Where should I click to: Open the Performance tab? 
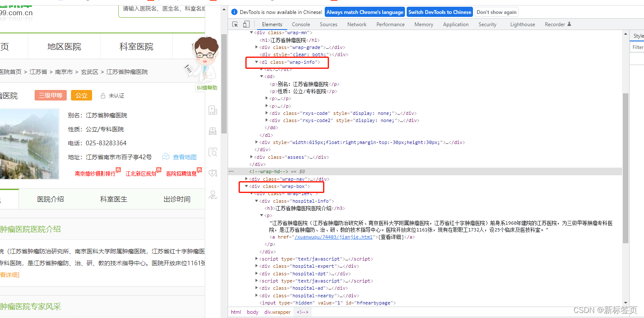(x=391, y=24)
